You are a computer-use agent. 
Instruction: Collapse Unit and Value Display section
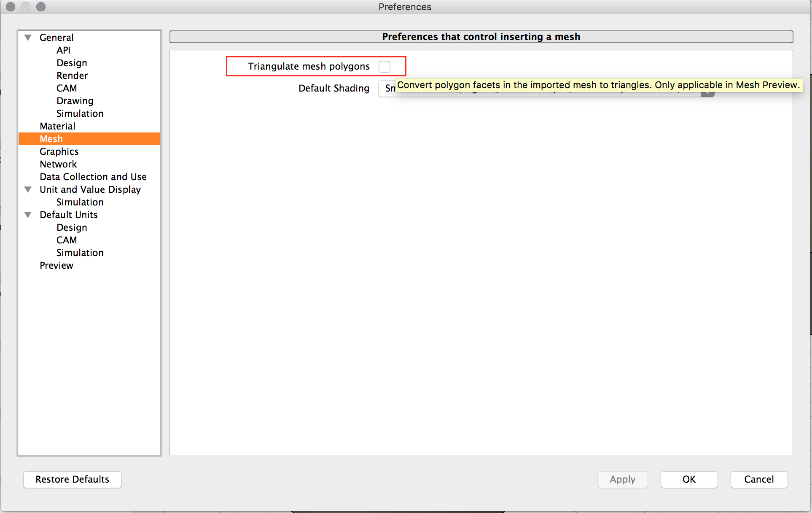point(28,189)
